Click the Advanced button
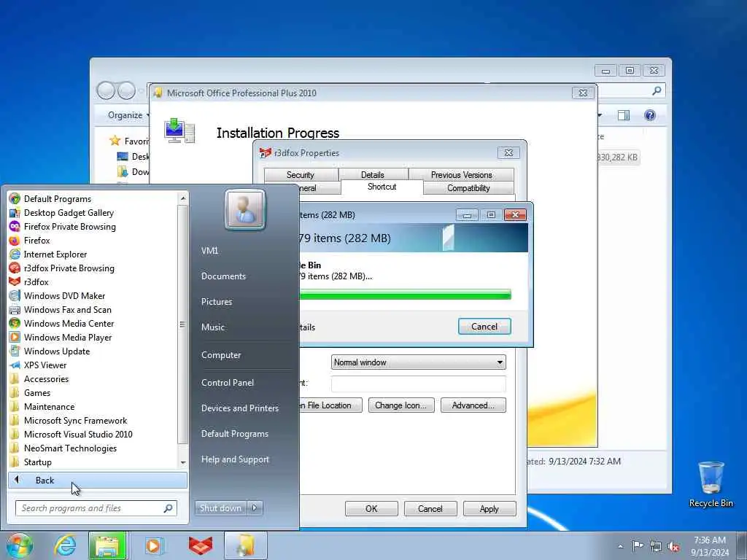Screen dimensions: 747x560 point(473,405)
